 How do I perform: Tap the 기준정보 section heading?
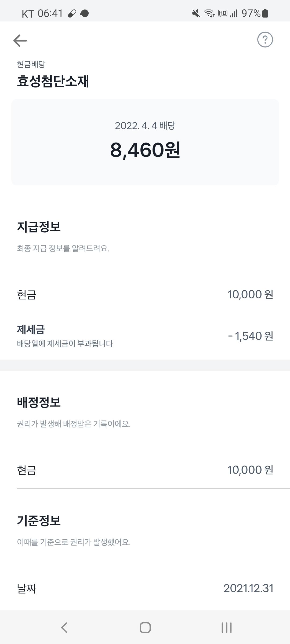pyautogui.click(x=39, y=520)
